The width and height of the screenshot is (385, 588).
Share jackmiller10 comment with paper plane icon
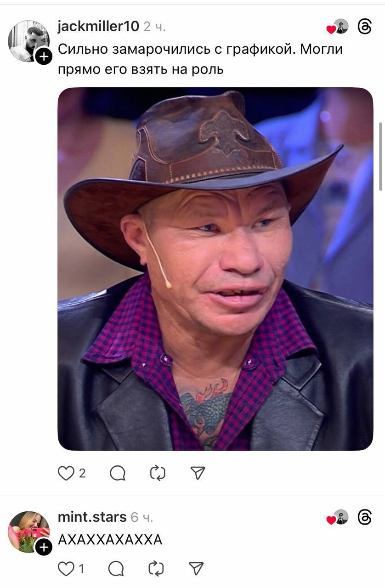coord(198,473)
